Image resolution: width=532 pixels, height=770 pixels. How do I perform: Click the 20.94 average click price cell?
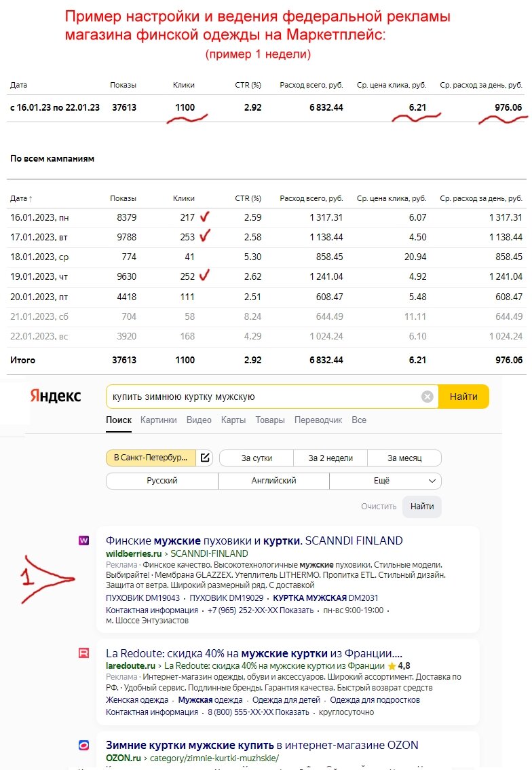(x=415, y=257)
